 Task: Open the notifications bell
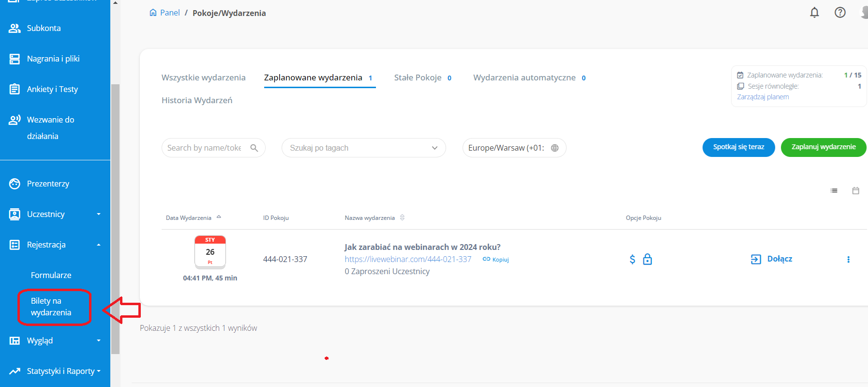point(814,13)
